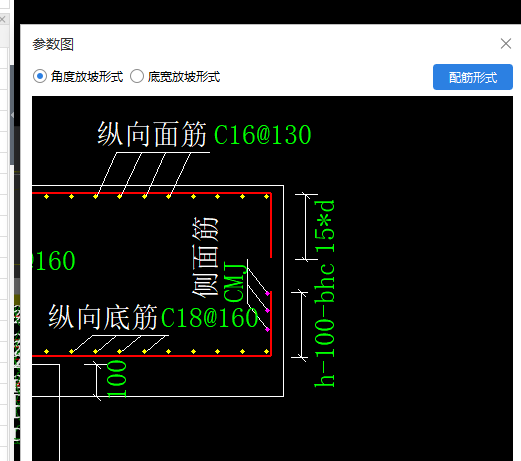Viewport: 521px width, 461px height.
Task: Edit the 侧面筋 value CMJ
Action: 235,282
